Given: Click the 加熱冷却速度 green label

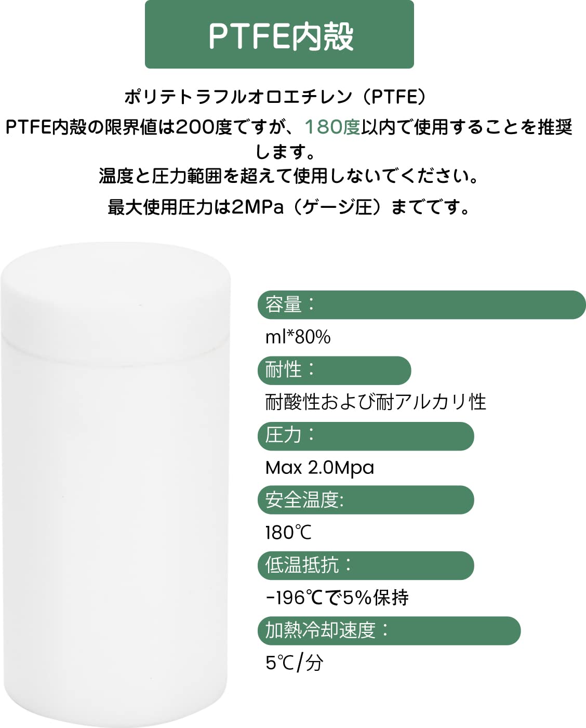Looking at the screenshot, I should pyautogui.click(x=389, y=631).
